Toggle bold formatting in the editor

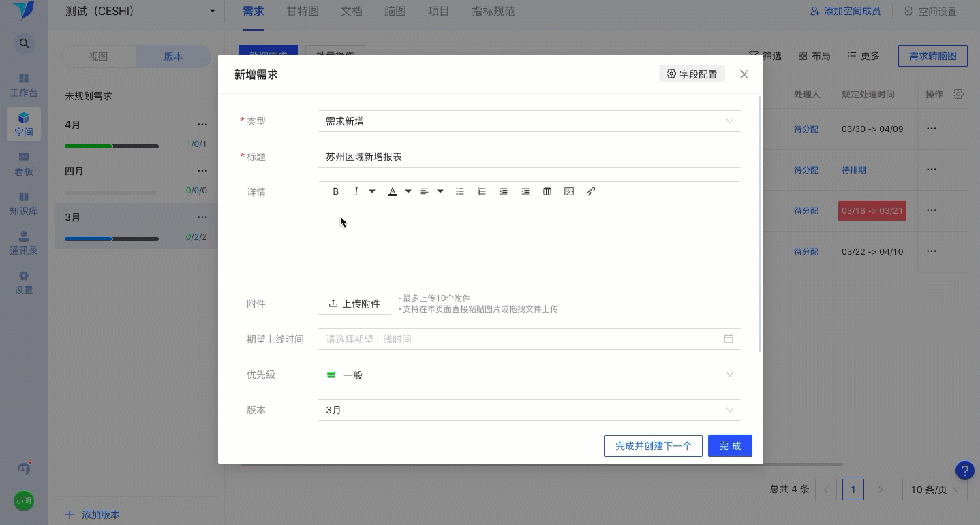pyautogui.click(x=335, y=191)
